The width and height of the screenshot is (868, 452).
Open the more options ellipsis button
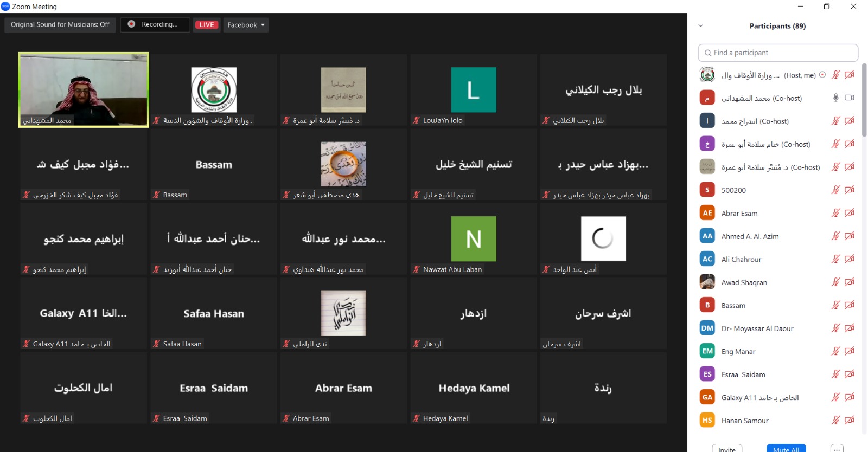click(x=837, y=448)
